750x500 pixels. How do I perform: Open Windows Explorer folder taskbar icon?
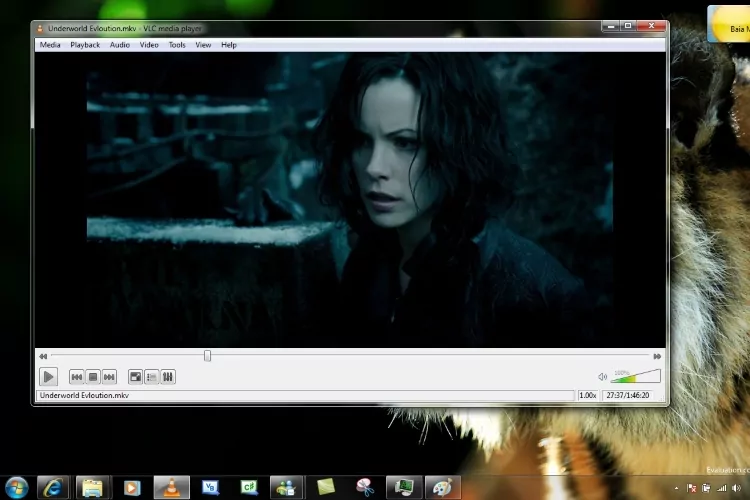click(x=92, y=488)
